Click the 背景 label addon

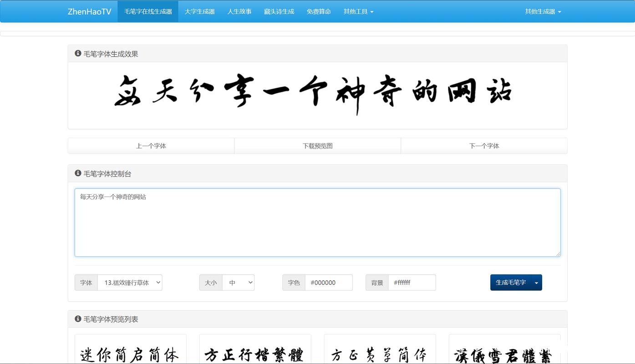click(x=377, y=283)
